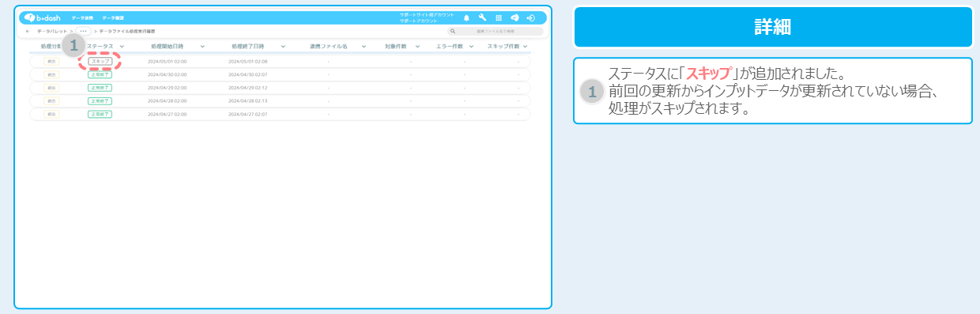
Task: Open the 連携ファイル名 column dropdown
Action: point(364,47)
